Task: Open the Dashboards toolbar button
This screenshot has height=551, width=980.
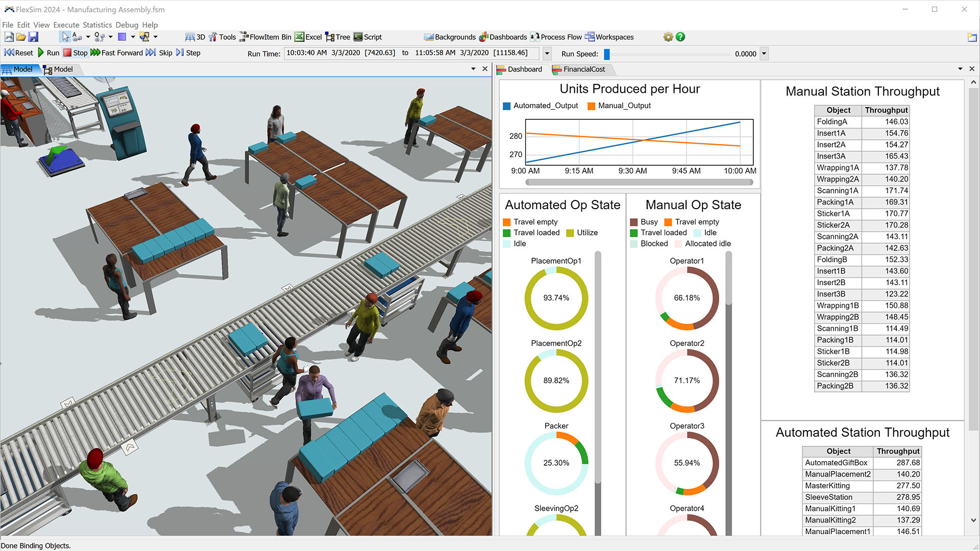Action: coord(503,37)
